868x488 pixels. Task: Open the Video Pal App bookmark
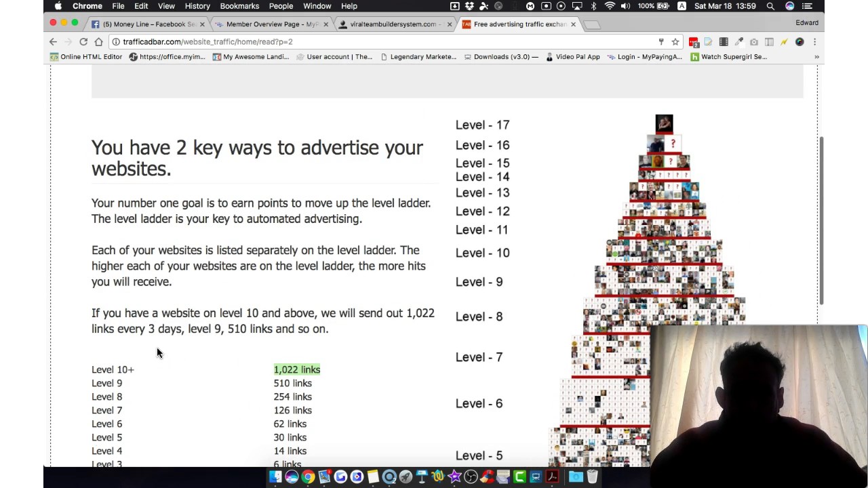click(572, 57)
